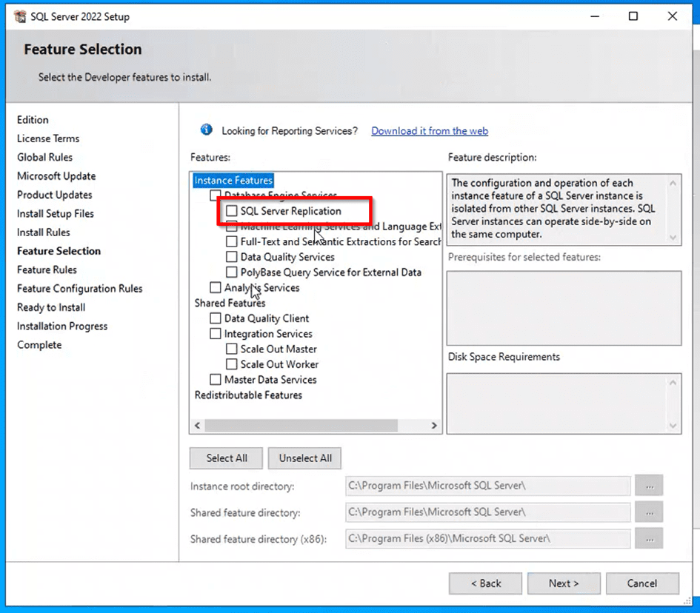
Task: Browse for the Instance root directory
Action: pos(649,486)
